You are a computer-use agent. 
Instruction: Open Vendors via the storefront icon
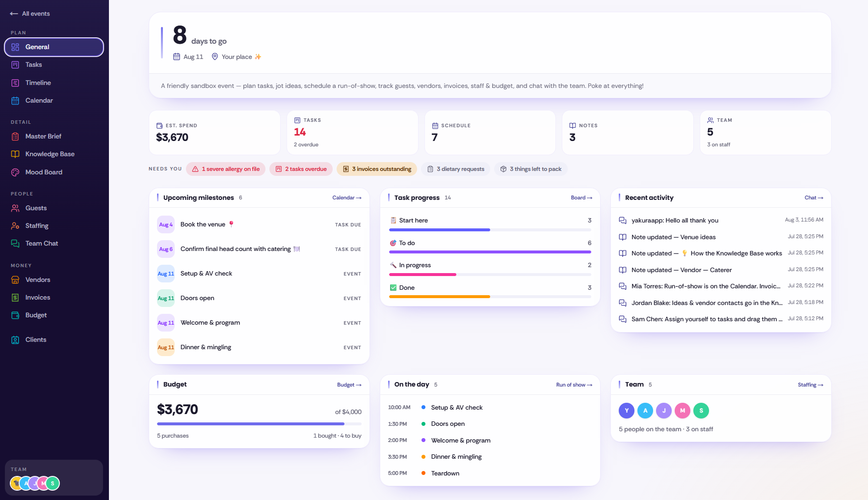pyautogui.click(x=15, y=280)
